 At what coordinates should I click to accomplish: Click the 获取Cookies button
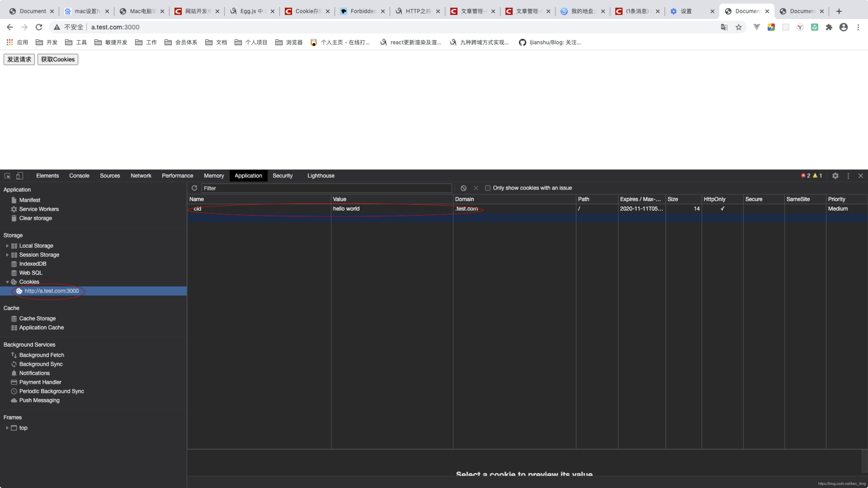(58, 59)
